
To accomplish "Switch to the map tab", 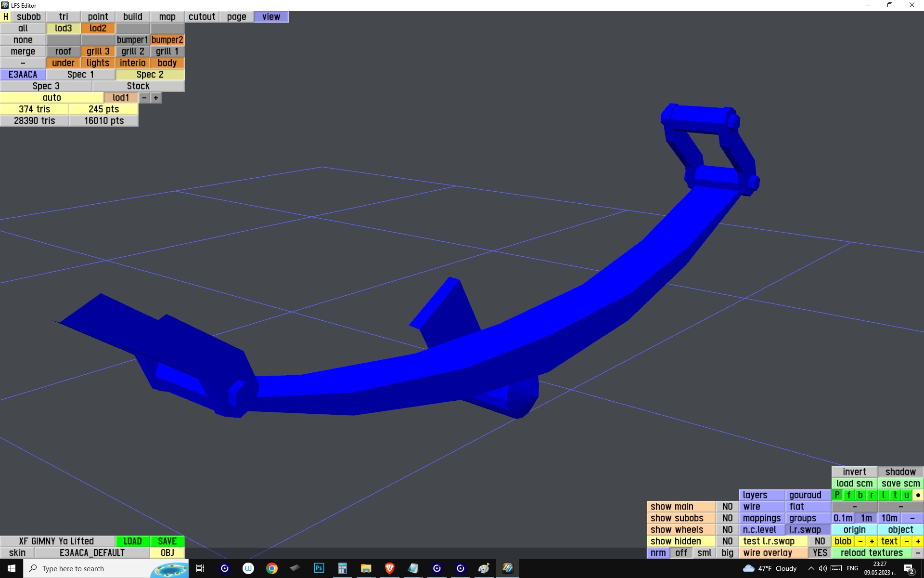I will point(167,17).
